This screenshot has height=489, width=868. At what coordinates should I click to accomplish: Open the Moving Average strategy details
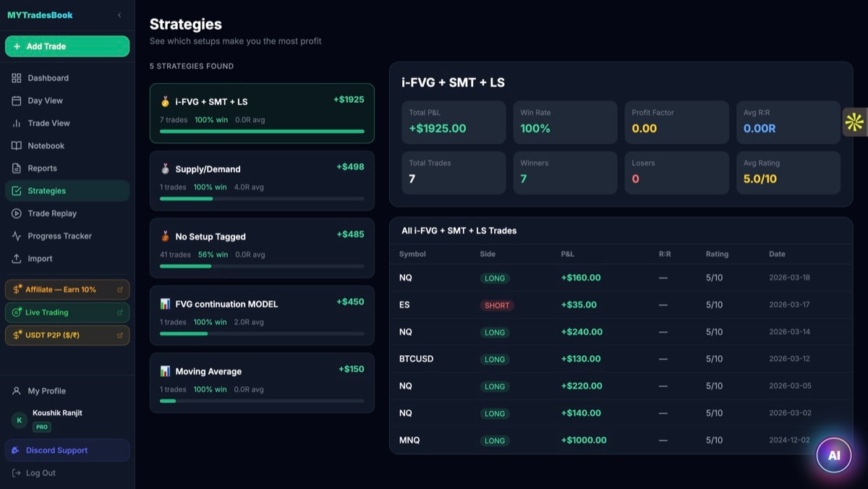[x=262, y=381]
